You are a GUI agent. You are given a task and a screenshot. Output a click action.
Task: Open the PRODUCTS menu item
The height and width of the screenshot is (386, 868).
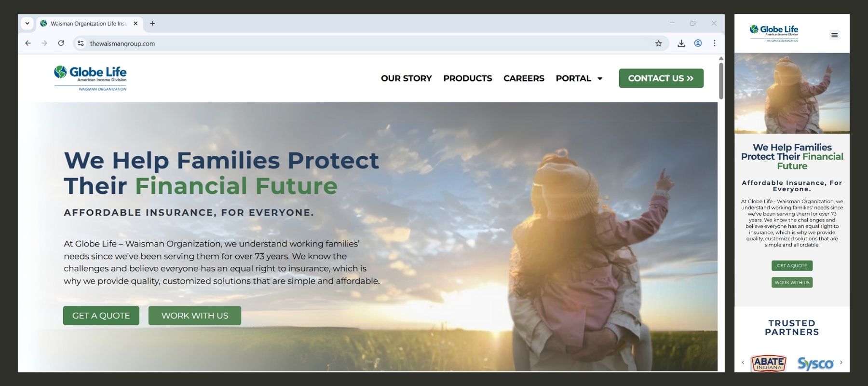coord(468,78)
